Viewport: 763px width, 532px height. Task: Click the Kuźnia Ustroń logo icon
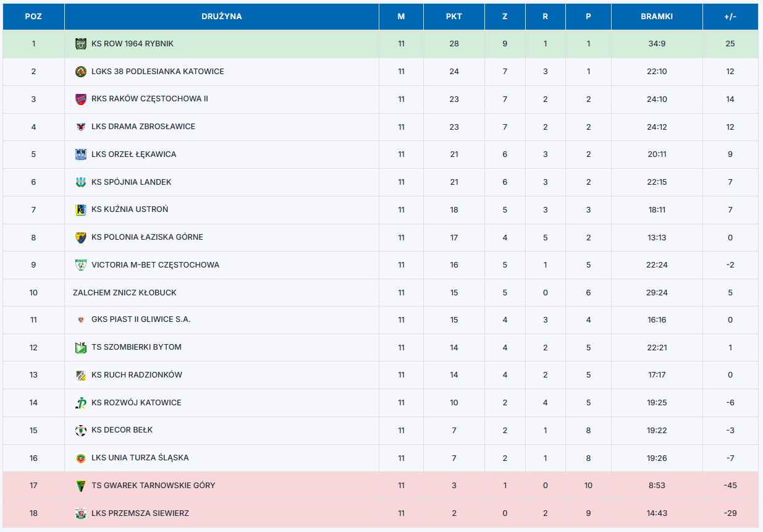(80, 209)
